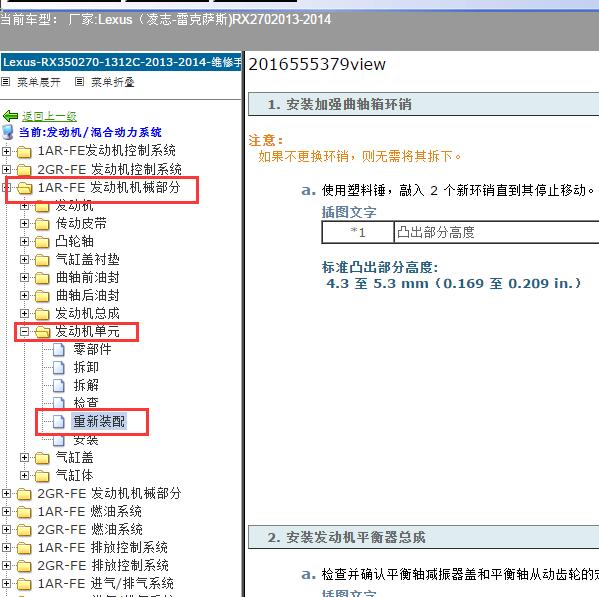Click the 菜单展开 button
This screenshot has width=599, height=597.
(x=39, y=82)
